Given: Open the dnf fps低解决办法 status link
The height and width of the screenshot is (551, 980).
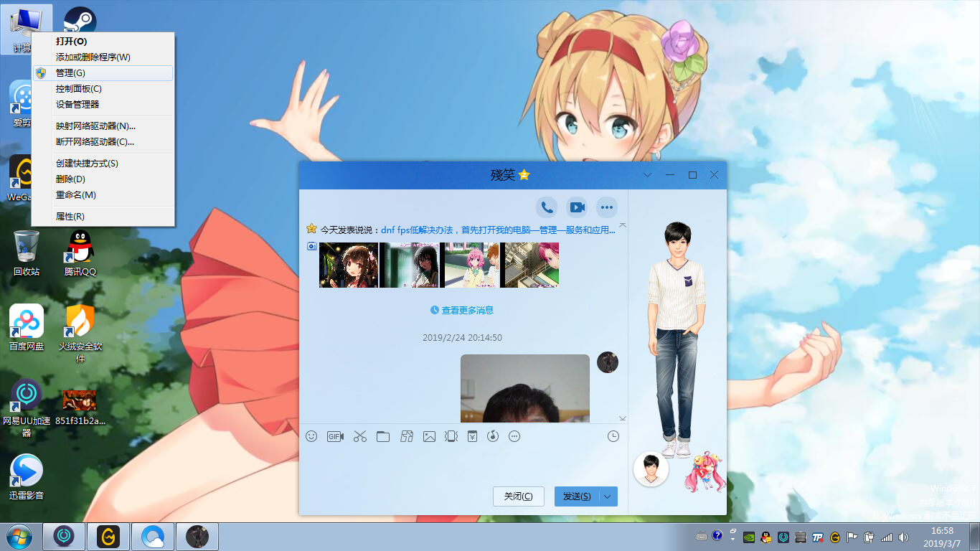Looking at the screenshot, I should (x=499, y=230).
